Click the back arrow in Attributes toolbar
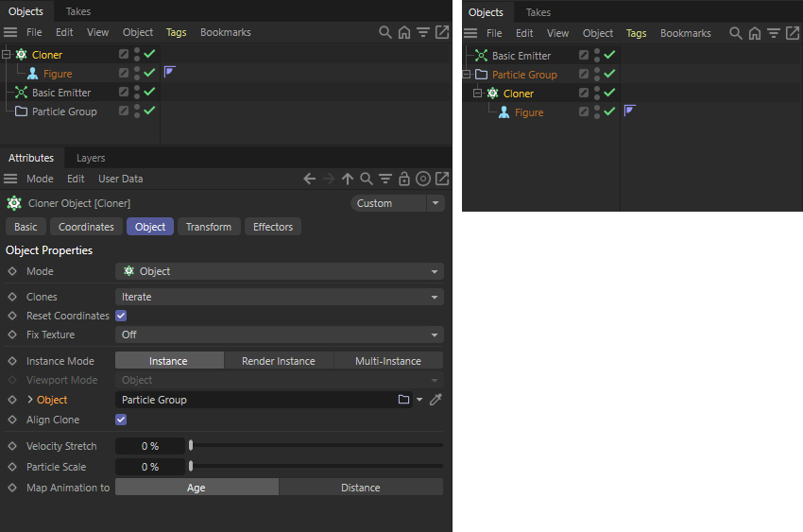Image resolution: width=803 pixels, height=532 pixels. [309, 179]
